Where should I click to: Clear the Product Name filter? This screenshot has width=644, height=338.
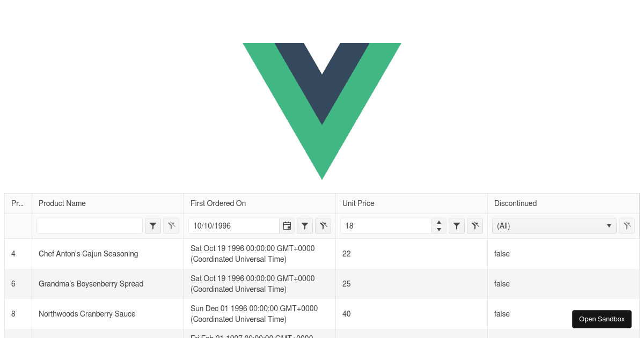pyautogui.click(x=171, y=226)
